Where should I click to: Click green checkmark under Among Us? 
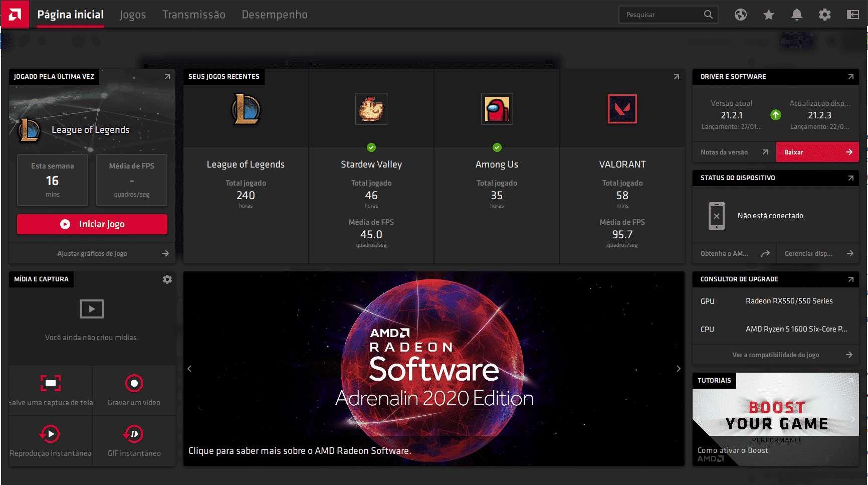(497, 147)
